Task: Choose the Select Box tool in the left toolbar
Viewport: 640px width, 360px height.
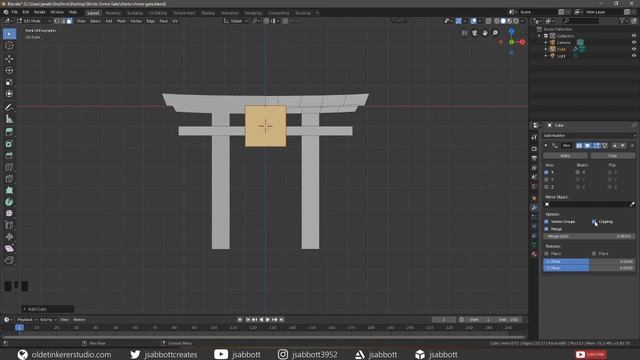Action: coord(9,34)
